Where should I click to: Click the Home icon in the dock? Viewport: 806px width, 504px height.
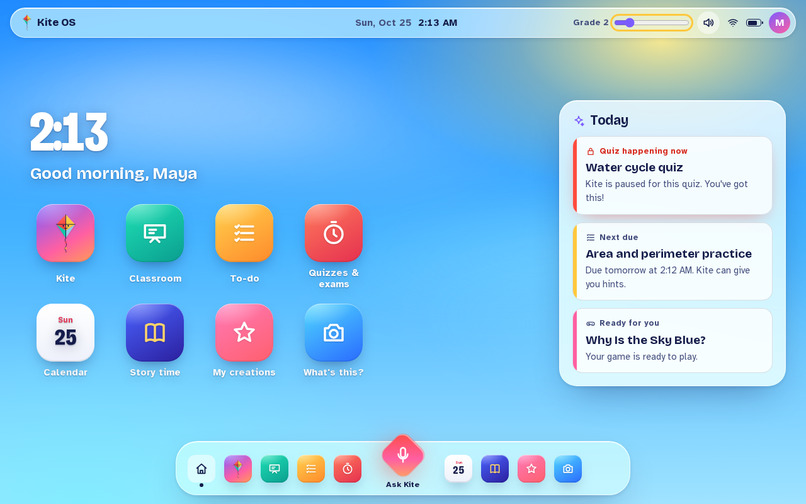pyautogui.click(x=202, y=469)
